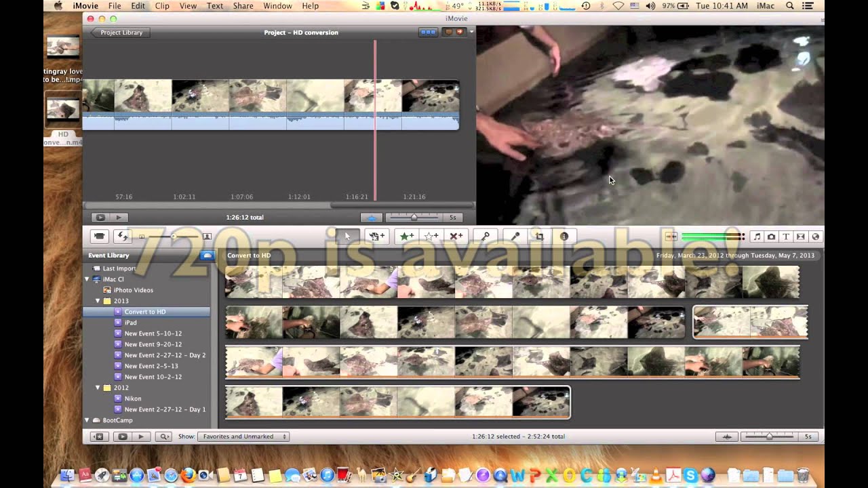Image resolution: width=868 pixels, height=488 pixels.
Task: Select the crop and rotate tool
Action: (540, 237)
